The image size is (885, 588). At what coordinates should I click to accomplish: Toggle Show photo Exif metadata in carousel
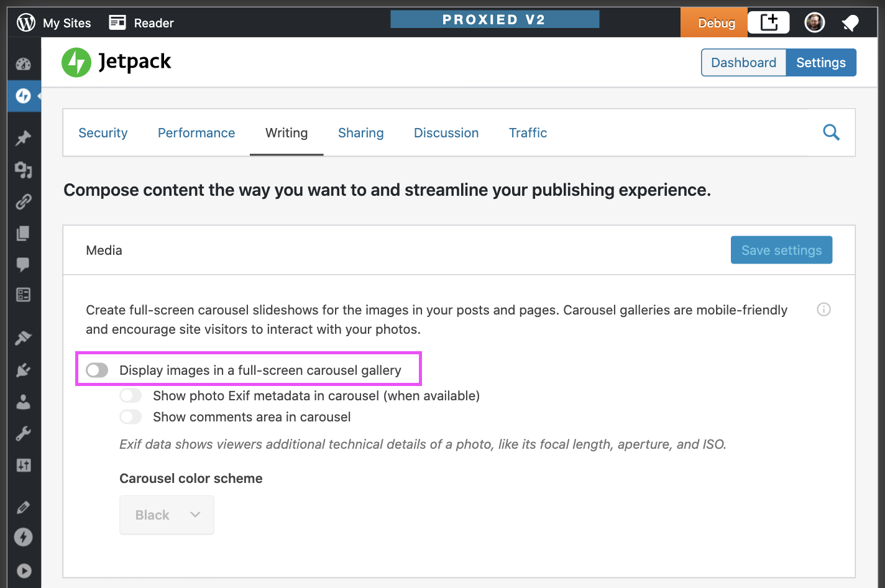(131, 396)
